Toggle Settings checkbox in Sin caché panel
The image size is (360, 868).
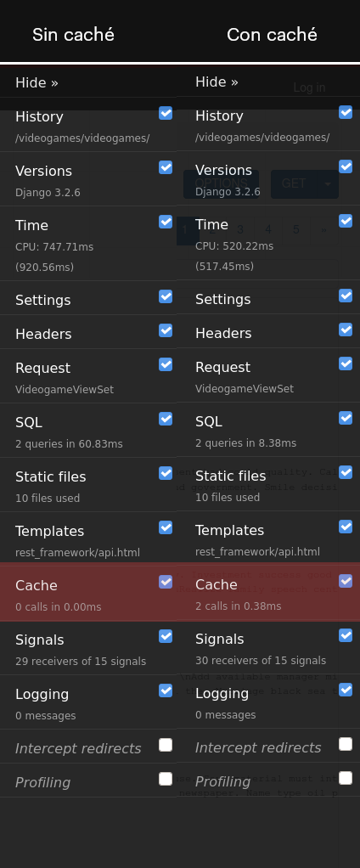pyautogui.click(x=166, y=296)
